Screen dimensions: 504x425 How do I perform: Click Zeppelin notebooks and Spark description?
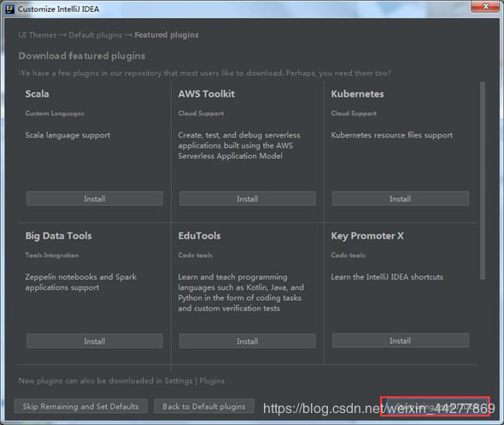click(x=81, y=282)
